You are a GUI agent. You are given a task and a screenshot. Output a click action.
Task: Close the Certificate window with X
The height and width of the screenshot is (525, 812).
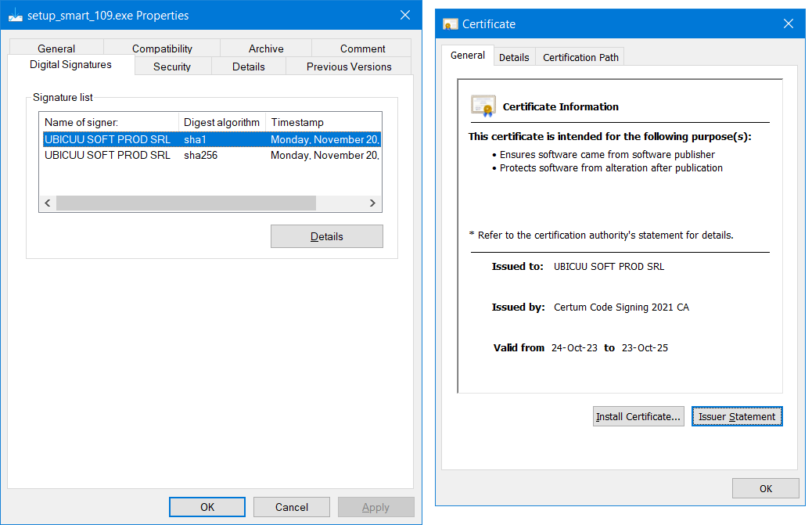pos(789,23)
